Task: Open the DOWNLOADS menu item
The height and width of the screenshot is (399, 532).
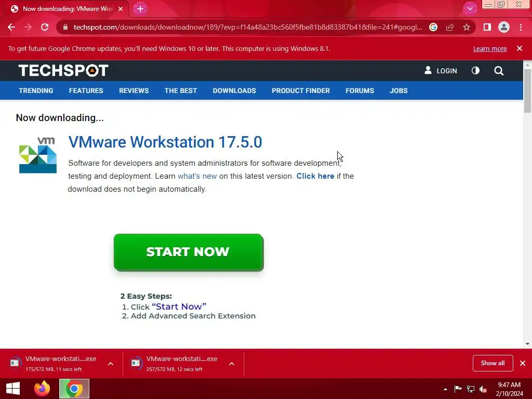Action: point(234,90)
